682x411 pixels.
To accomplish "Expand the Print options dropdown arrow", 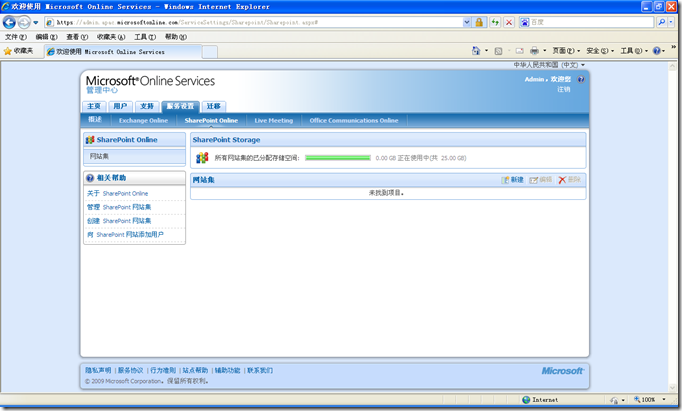I will click(545, 51).
